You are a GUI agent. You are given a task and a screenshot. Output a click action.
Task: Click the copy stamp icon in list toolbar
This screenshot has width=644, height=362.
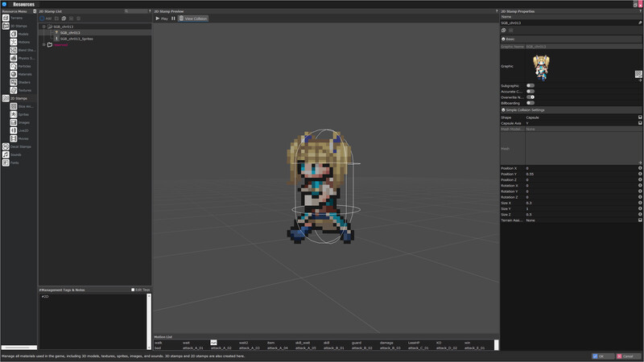(64, 19)
